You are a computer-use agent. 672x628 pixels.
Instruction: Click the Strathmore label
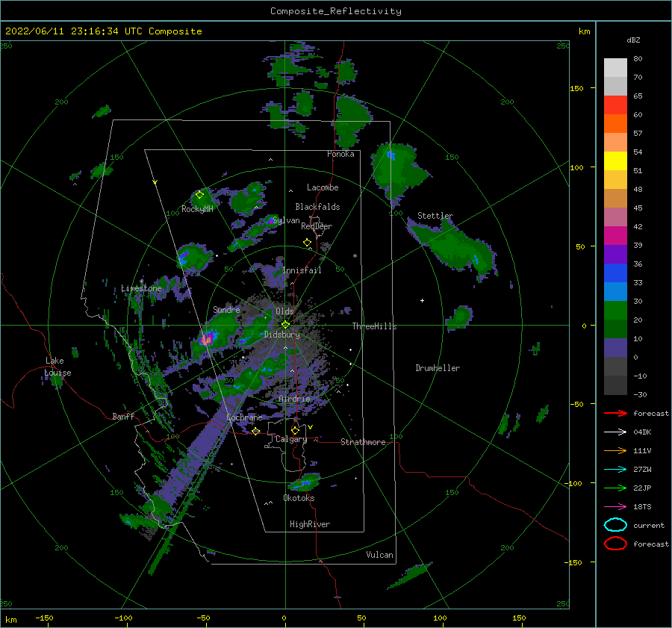click(x=363, y=442)
